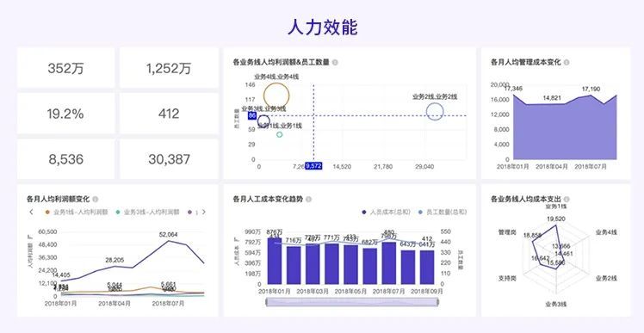The width and height of the screenshot is (644, 333).
Task: Click the bar labeled 682万
Action: [370, 266]
